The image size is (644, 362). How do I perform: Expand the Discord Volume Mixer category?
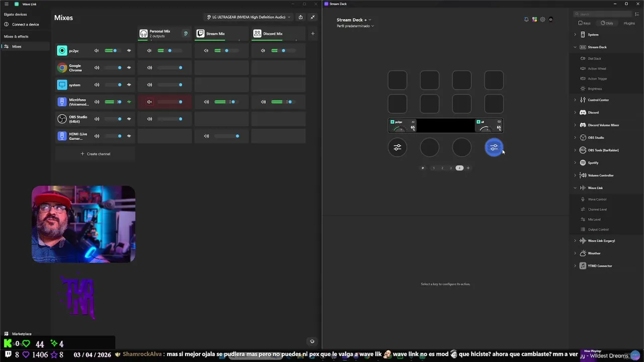pyautogui.click(x=575, y=125)
